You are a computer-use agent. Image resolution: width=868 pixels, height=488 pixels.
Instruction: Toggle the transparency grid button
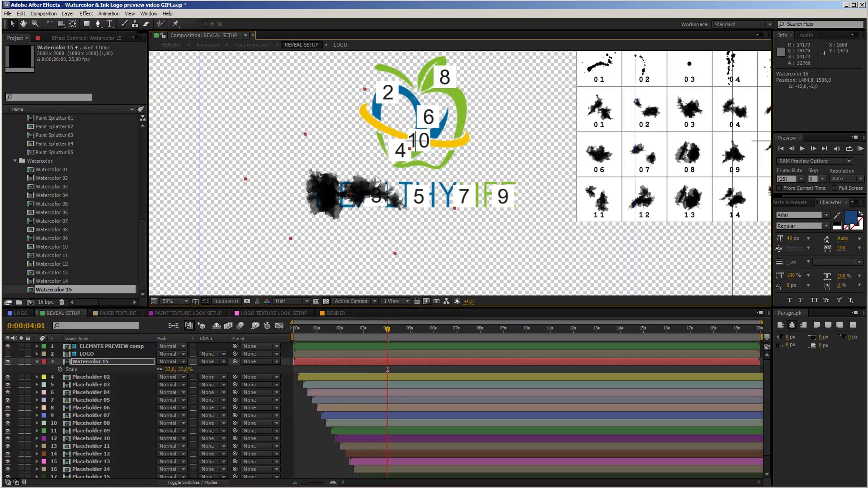[326, 301]
